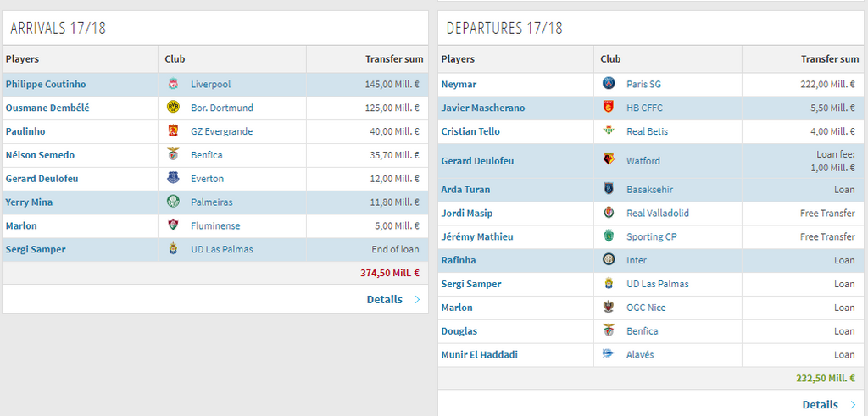Click the Paris SG club crest
The width and height of the screenshot is (868, 416).
609,85
